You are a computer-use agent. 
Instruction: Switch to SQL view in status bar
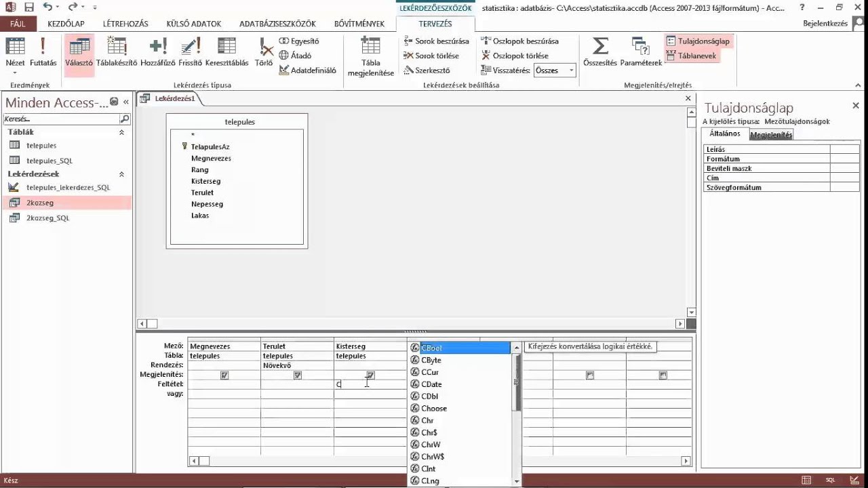(830, 480)
